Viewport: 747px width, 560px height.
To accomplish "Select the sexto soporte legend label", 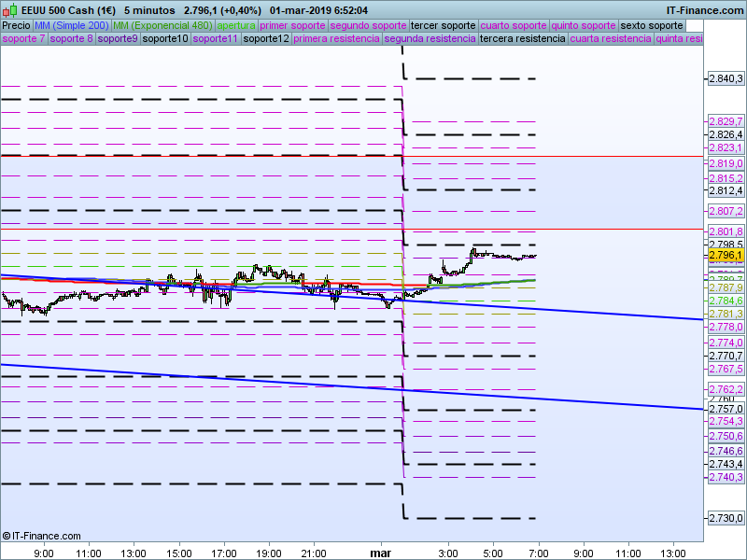I will pyautogui.click(x=652, y=25).
